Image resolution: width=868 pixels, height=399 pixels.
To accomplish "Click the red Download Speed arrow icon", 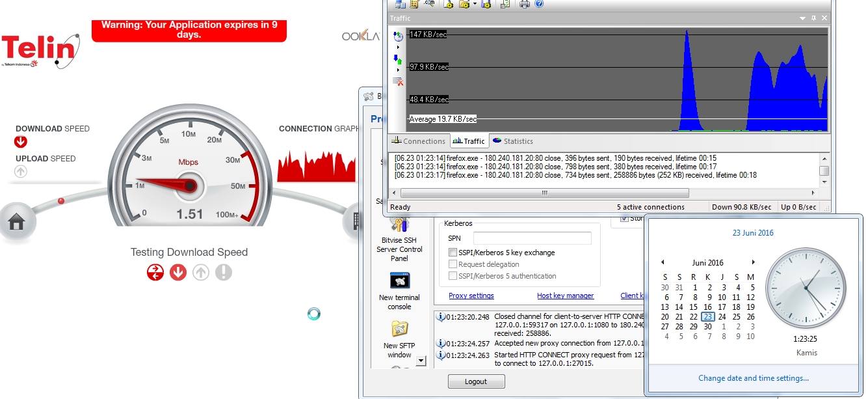I will click(21, 142).
